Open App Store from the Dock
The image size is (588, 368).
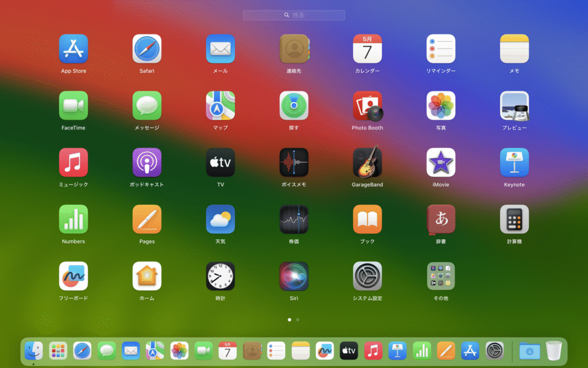click(470, 351)
